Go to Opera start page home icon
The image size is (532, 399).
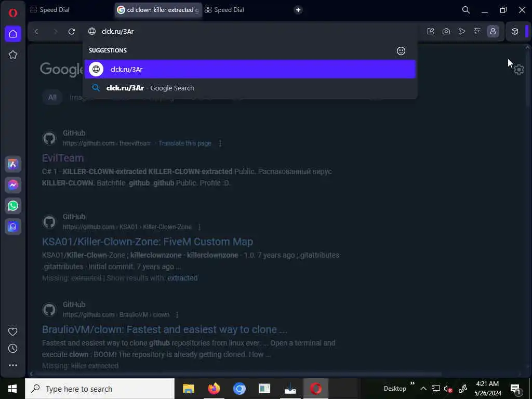(x=13, y=34)
